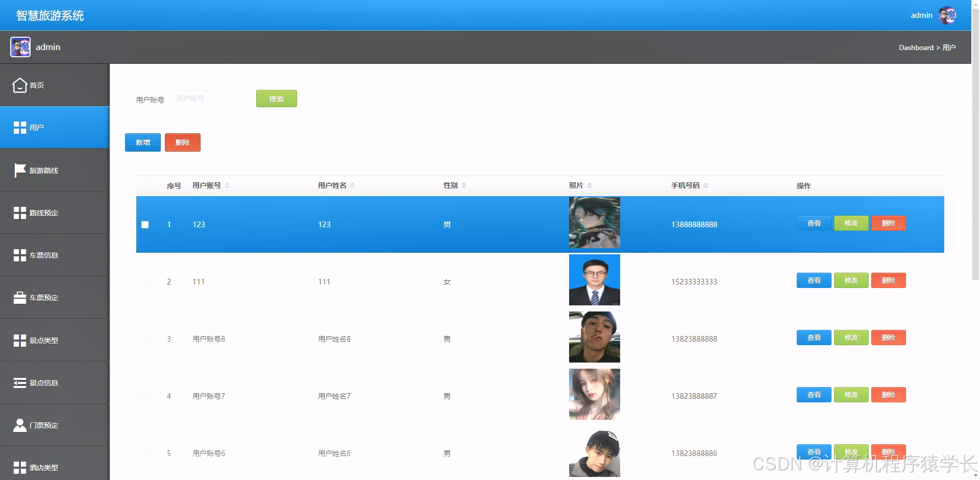Click admin username in top bar
This screenshot has height=480, width=980.
pos(921,15)
